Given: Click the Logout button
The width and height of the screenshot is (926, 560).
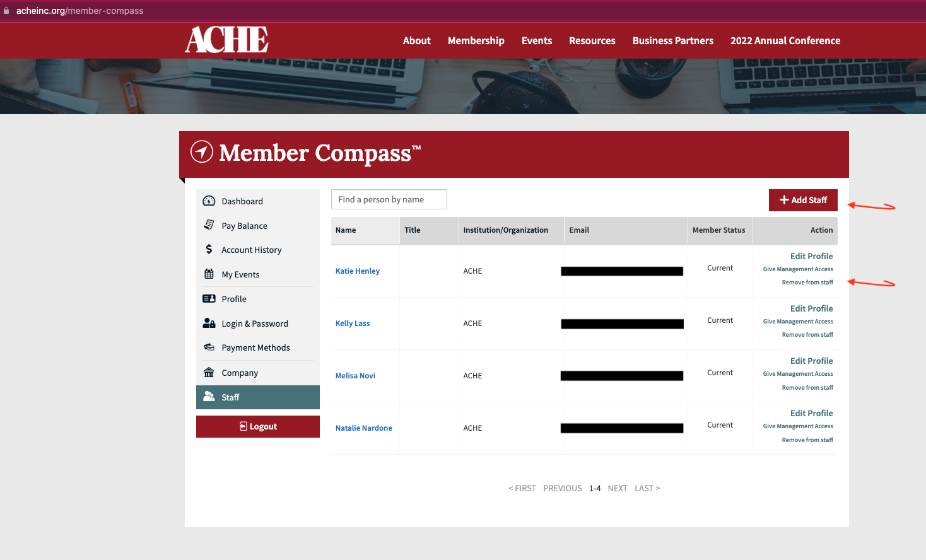Looking at the screenshot, I should tap(258, 426).
